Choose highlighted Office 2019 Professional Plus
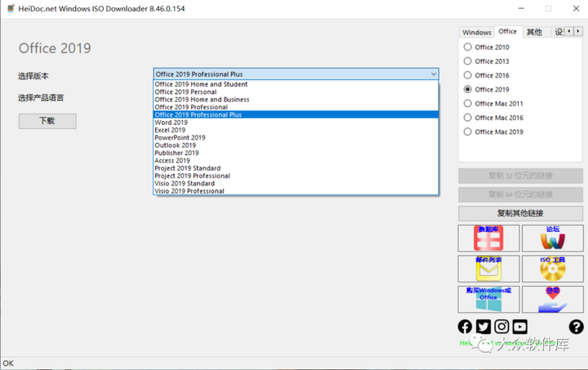This screenshot has height=370, width=588. tap(296, 114)
